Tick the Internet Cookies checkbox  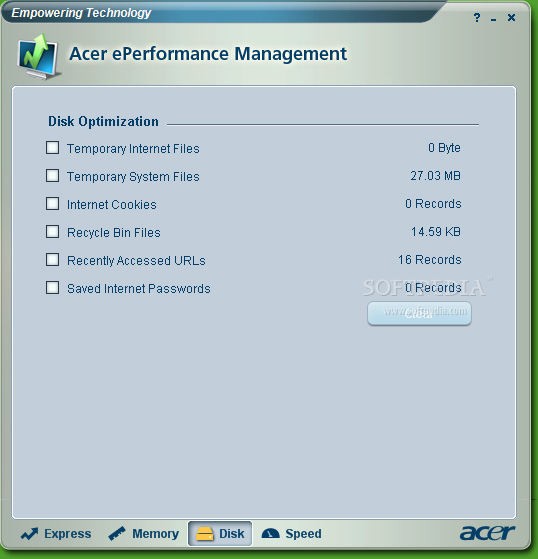pos(52,204)
